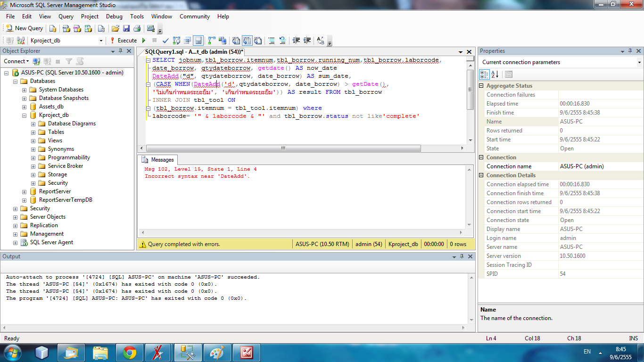The width and height of the screenshot is (644, 362).
Task: Click the New Query button
Action: pos(24,28)
